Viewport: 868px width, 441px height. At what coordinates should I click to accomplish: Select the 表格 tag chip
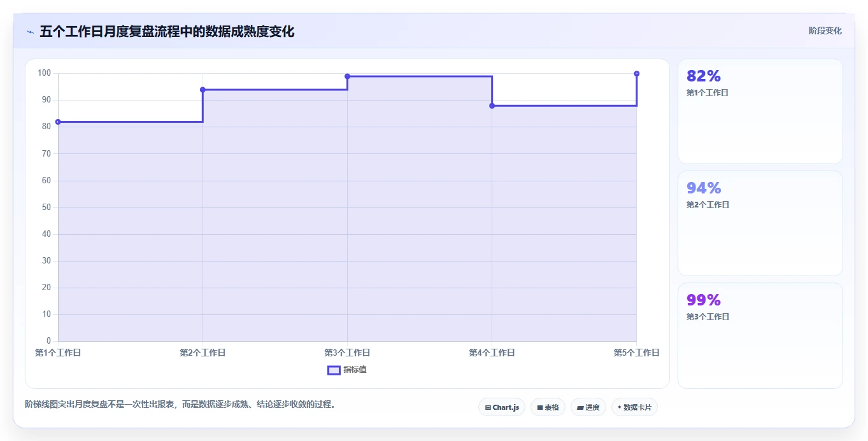click(x=548, y=407)
